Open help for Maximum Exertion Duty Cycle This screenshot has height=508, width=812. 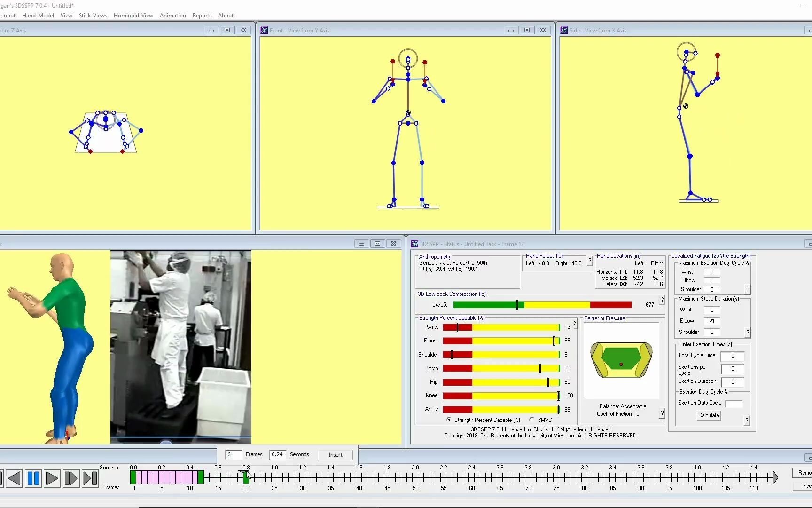tap(747, 289)
